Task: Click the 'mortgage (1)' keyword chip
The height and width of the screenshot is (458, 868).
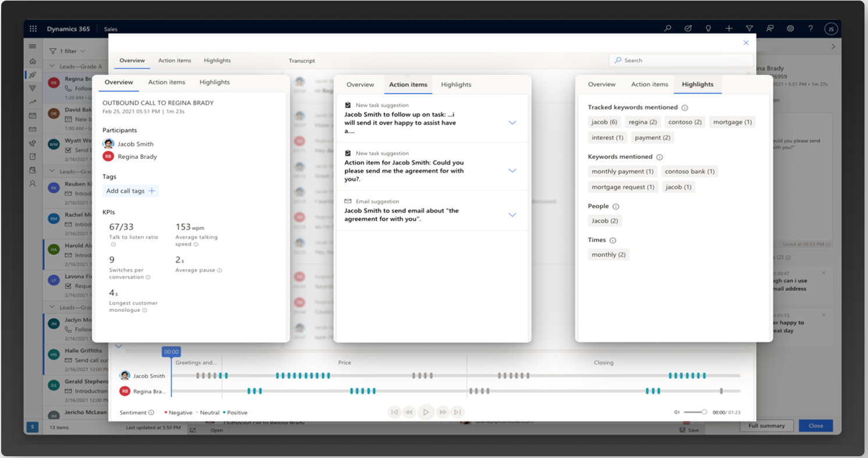Action: coord(732,122)
